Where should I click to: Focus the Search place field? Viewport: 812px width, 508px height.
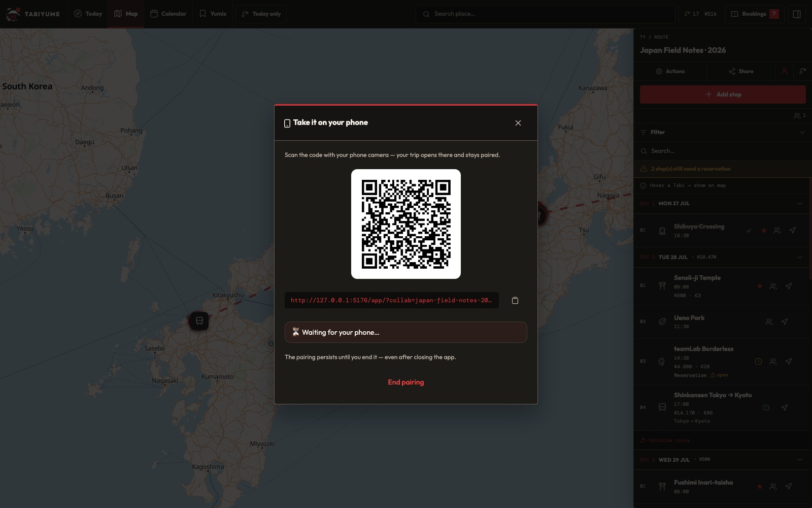pos(546,14)
